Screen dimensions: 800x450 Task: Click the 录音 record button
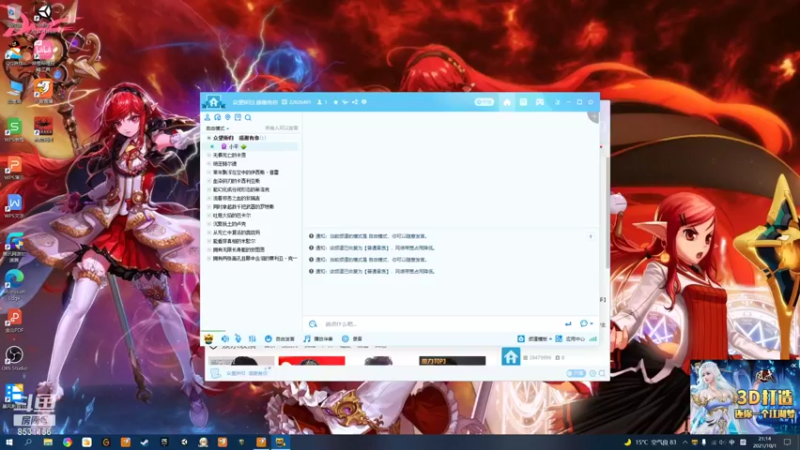pyautogui.click(x=352, y=339)
